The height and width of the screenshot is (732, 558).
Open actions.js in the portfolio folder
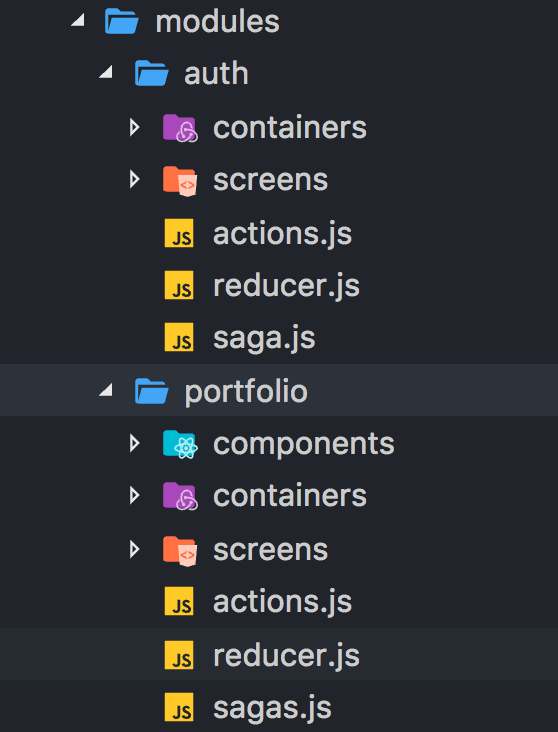click(x=283, y=602)
